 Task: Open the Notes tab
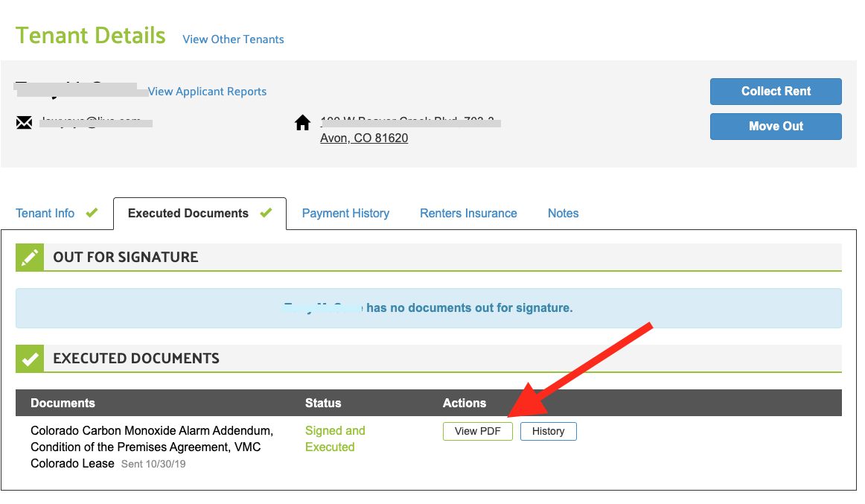tap(563, 213)
